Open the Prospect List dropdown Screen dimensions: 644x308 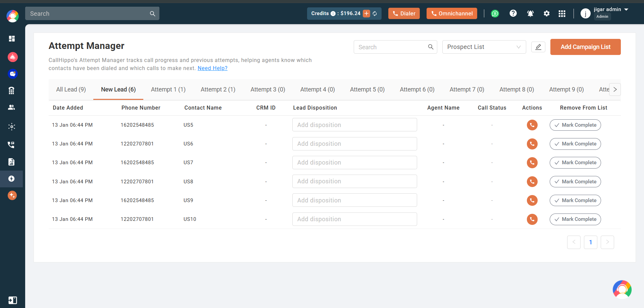coord(484,47)
